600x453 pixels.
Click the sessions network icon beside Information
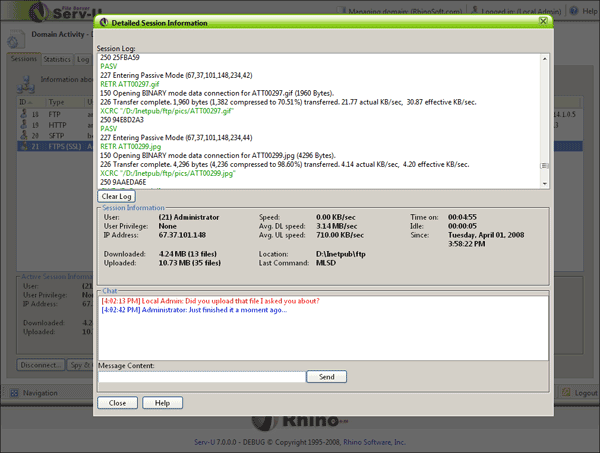point(26,85)
